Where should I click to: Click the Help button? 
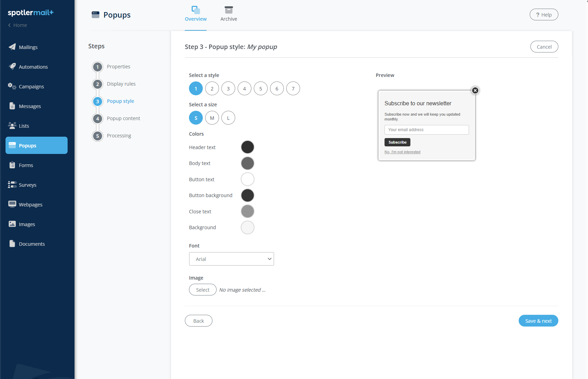tap(544, 14)
